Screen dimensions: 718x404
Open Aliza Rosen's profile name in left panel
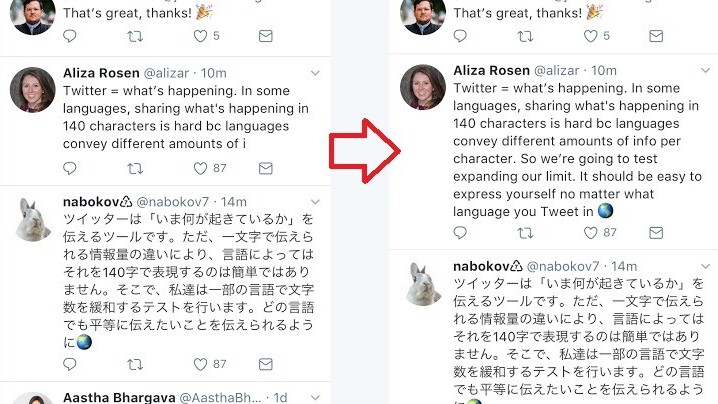click(101, 73)
